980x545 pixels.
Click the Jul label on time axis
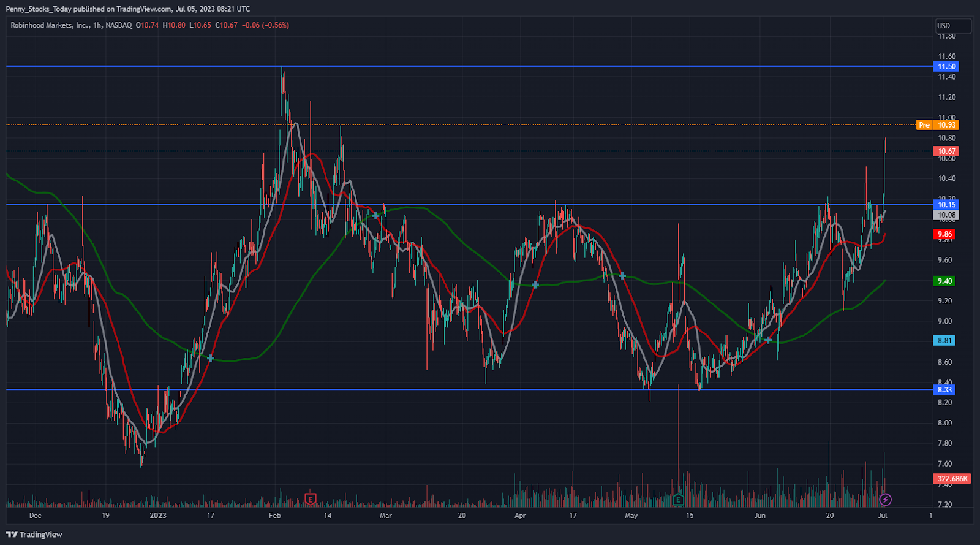(883, 516)
